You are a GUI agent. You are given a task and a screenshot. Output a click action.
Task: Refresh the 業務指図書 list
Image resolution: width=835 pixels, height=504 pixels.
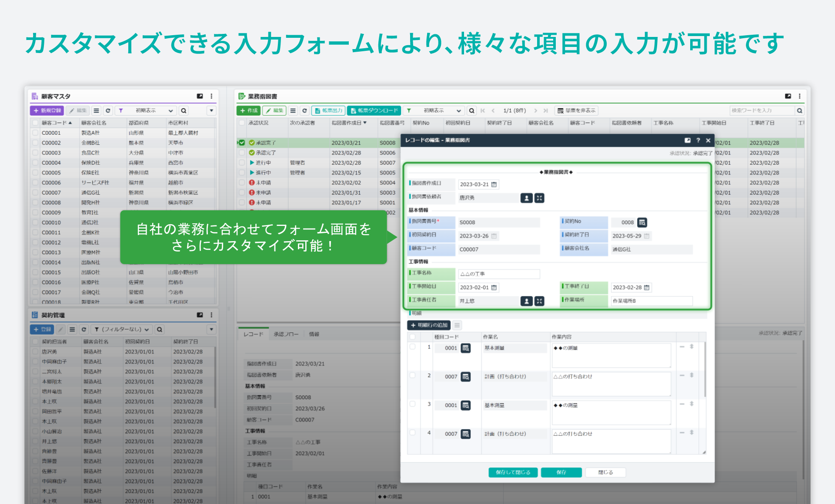304,110
